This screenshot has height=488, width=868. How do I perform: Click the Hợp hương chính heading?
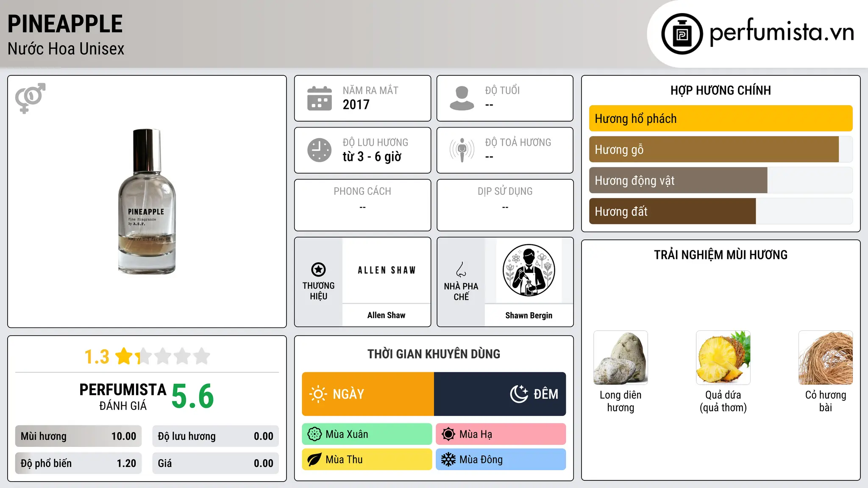click(x=721, y=90)
